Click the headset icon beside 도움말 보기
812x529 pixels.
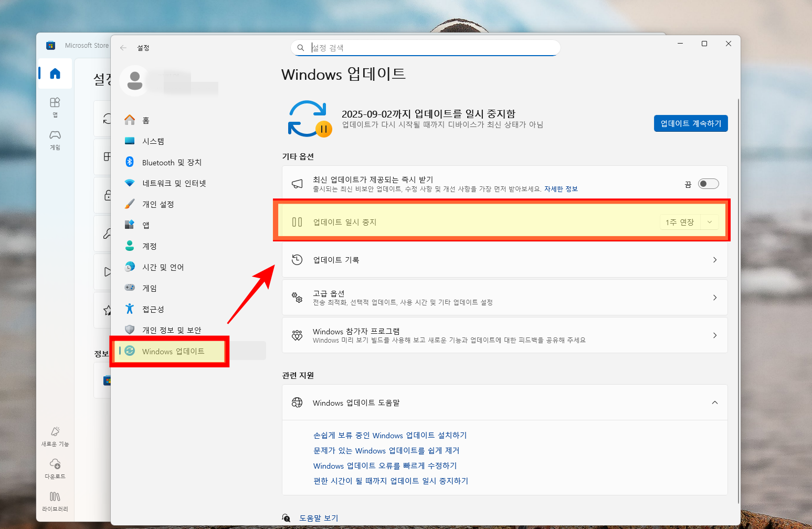(x=286, y=518)
